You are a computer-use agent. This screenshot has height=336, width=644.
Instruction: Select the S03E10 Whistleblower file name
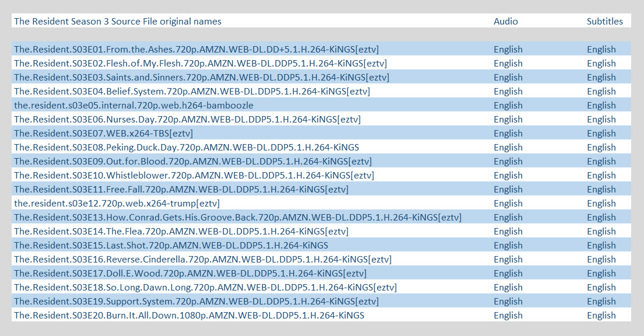coord(194,175)
